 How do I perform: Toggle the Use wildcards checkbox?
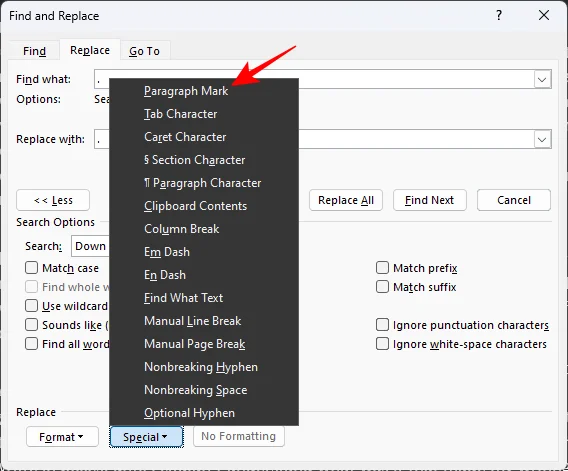point(32,306)
